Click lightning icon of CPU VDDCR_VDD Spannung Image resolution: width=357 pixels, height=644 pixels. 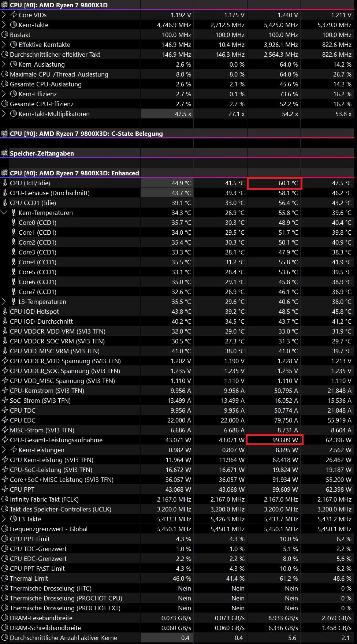click(5, 361)
